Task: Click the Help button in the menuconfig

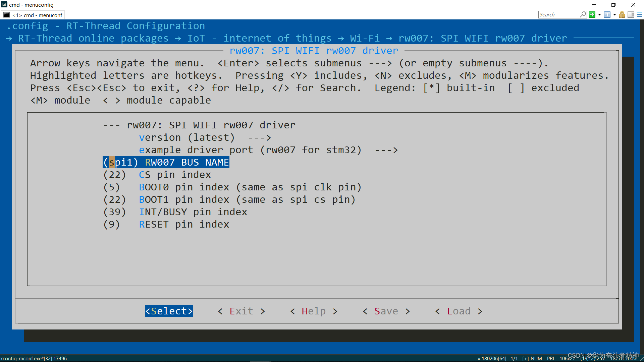Action: pos(314,311)
